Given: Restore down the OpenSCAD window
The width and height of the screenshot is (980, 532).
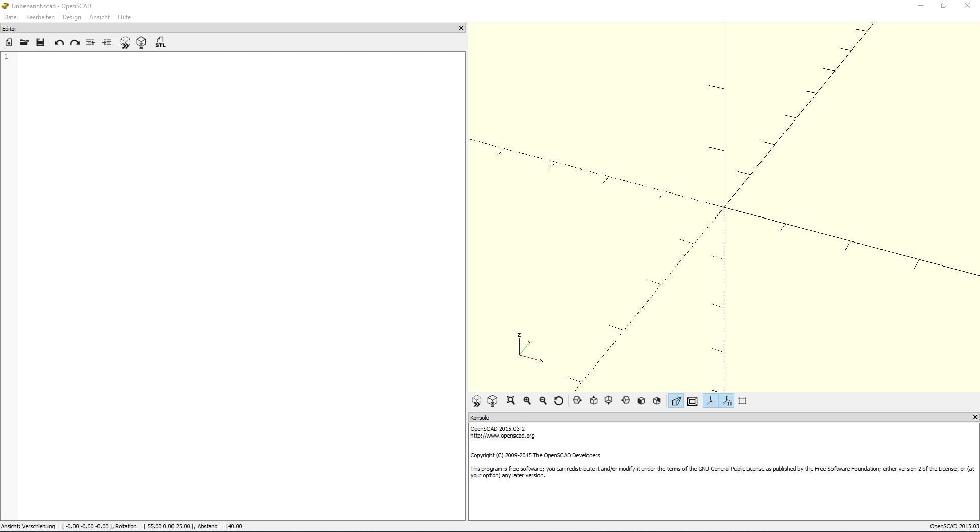Looking at the screenshot, I should coord(944,6).
